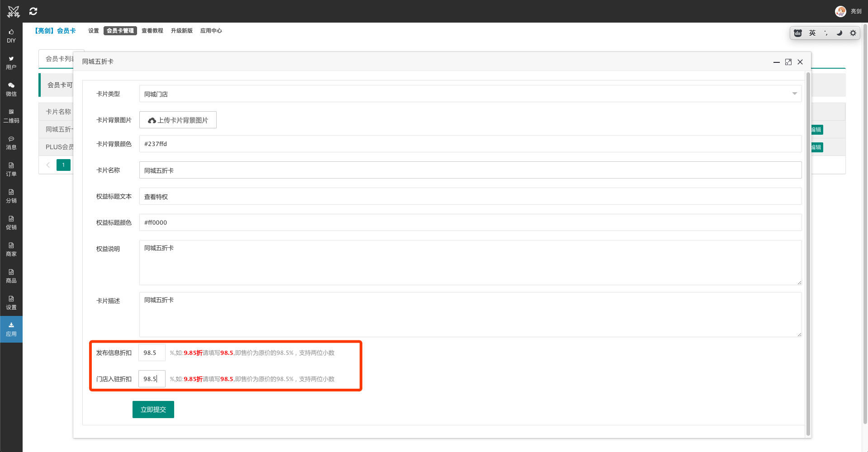This screenshot has width=868, height=452.
Task: Open the 商品 sidebar section
Action: pyautogui.click(x=11, y=276)
